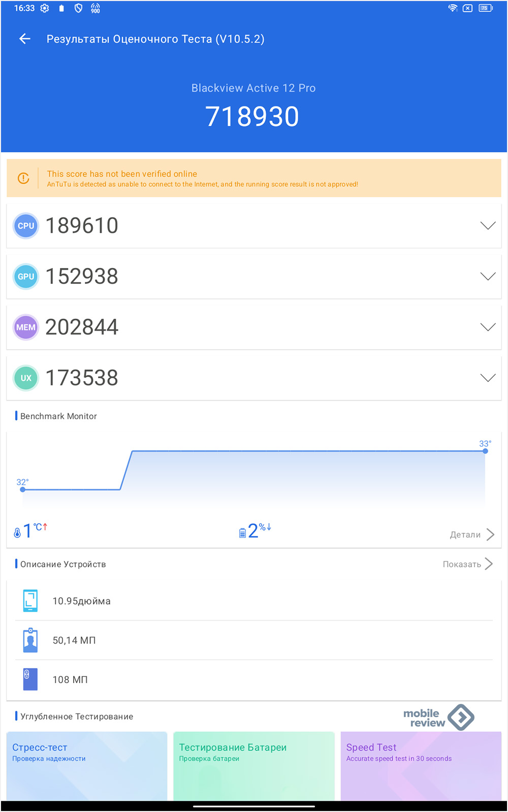Image resolution: width=508 pixels, height=812 pixels.
Task: Tap the 1°C temperature rise value
Action: tap(35, 531)
